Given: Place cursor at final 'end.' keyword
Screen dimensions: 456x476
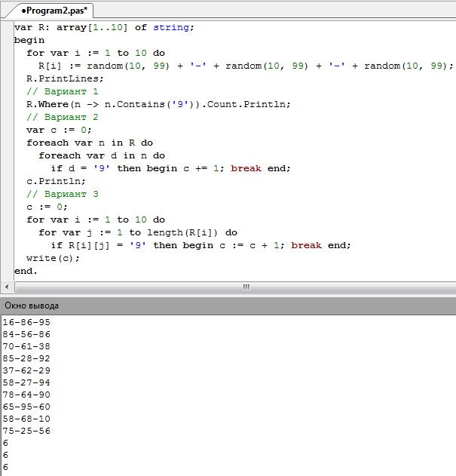Looking at the screenshot, I should point(26,270).
